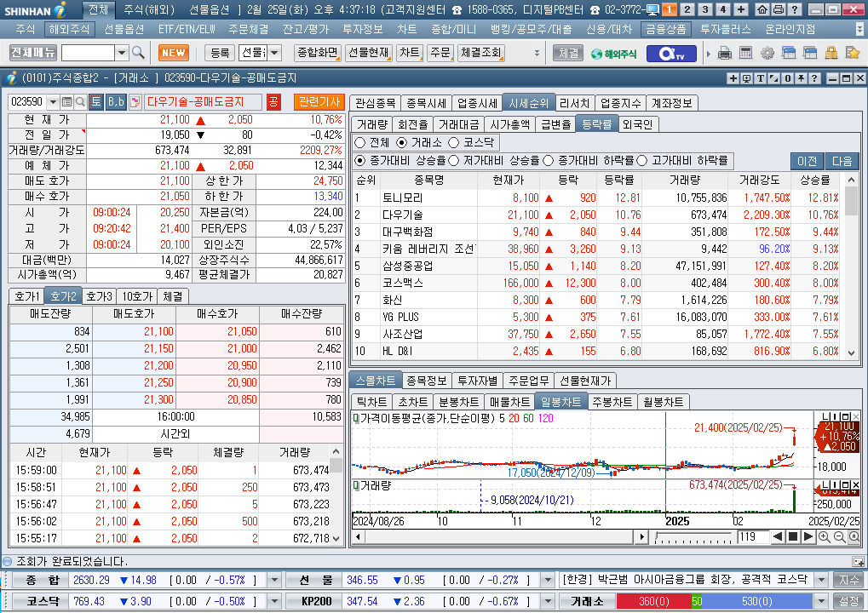
Task: Open settings gear icon in toolbar
Action: click(x=767, y=53)
